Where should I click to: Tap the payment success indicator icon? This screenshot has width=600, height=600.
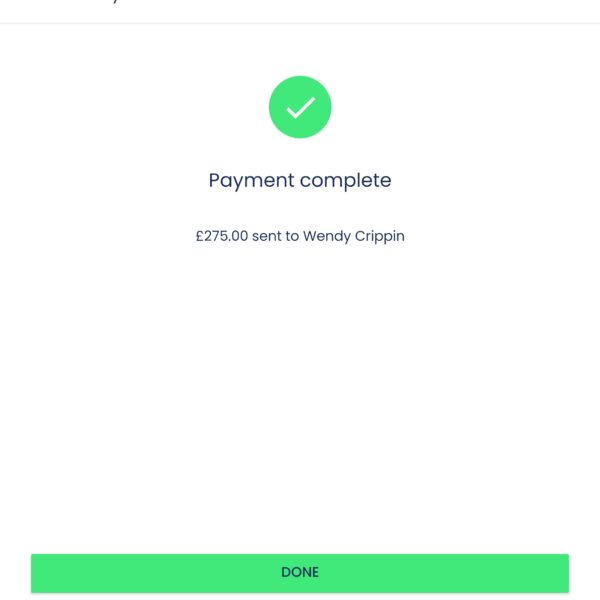coord(300,107)
